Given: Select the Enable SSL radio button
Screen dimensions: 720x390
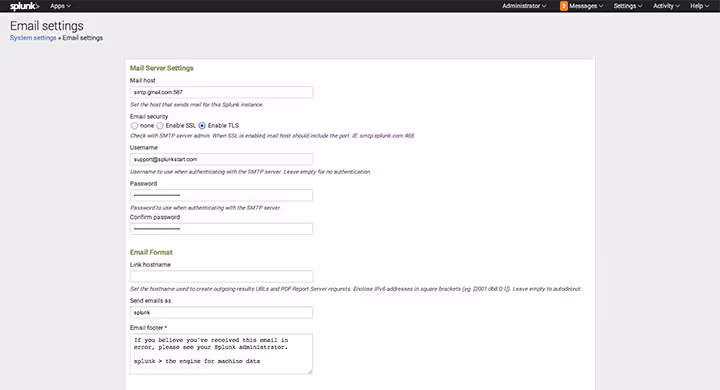Looking at the screenshot, I should pos(160,125).
